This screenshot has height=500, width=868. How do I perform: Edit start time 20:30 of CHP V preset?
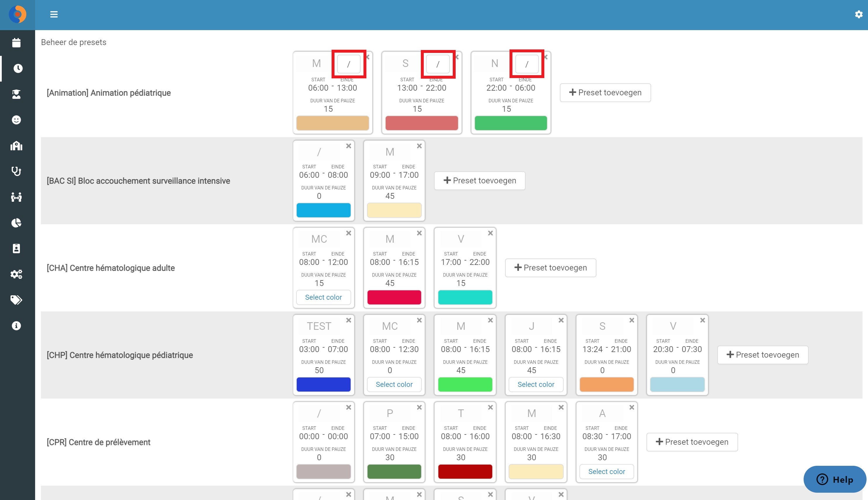click(663, 349)
